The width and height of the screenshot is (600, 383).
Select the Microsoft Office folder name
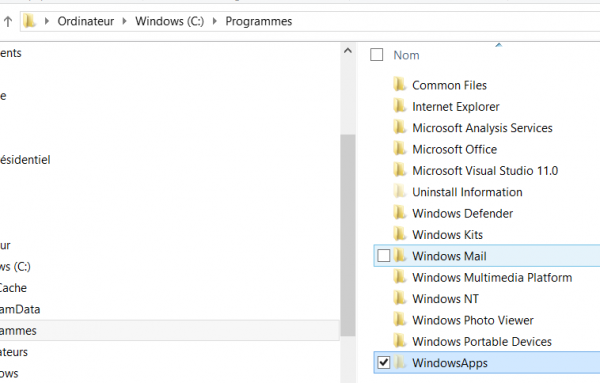pyautogui.click(x=455, y=149)
